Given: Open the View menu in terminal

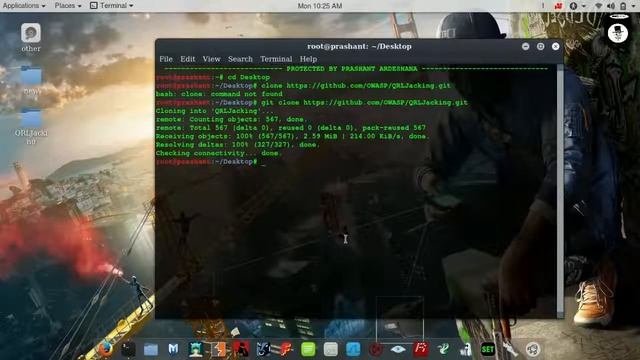Looking at the screenshot, I should (x=211, y=59).
